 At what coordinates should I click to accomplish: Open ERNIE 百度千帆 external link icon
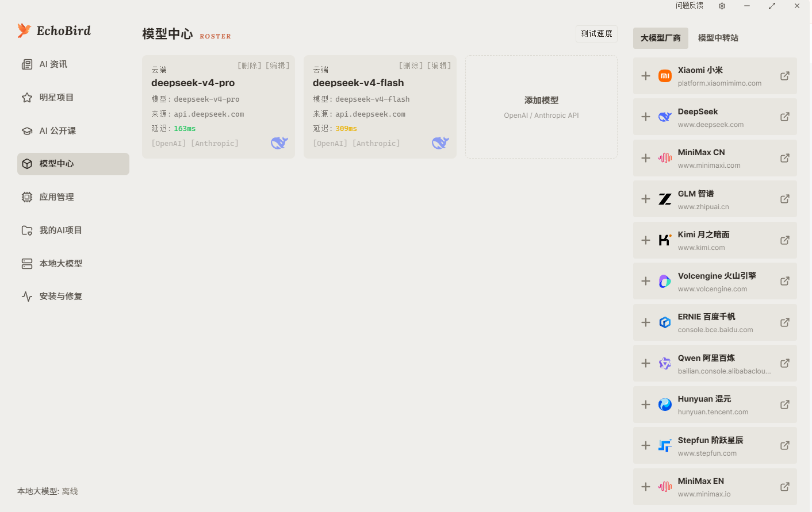pyautogui.click(x=785, y=322)
